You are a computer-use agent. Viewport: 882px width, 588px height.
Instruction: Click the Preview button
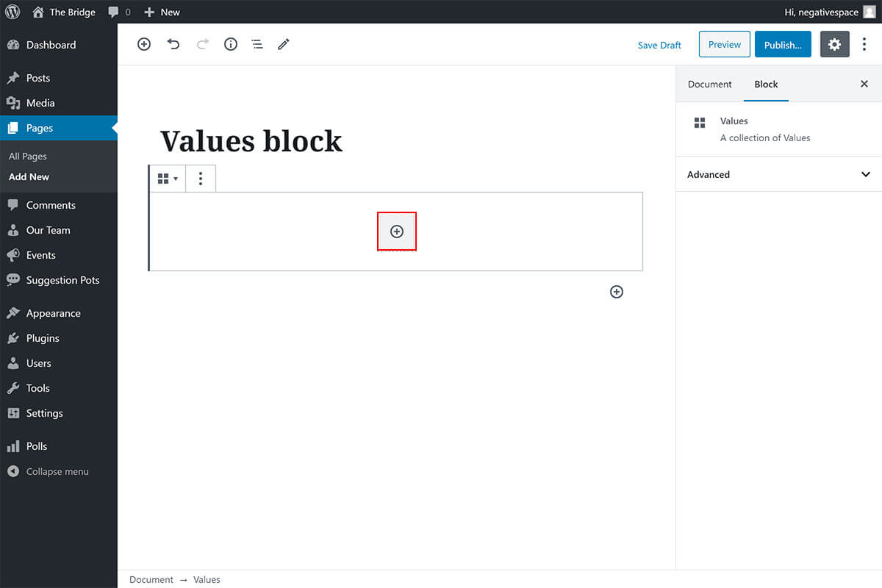point(724,44)
